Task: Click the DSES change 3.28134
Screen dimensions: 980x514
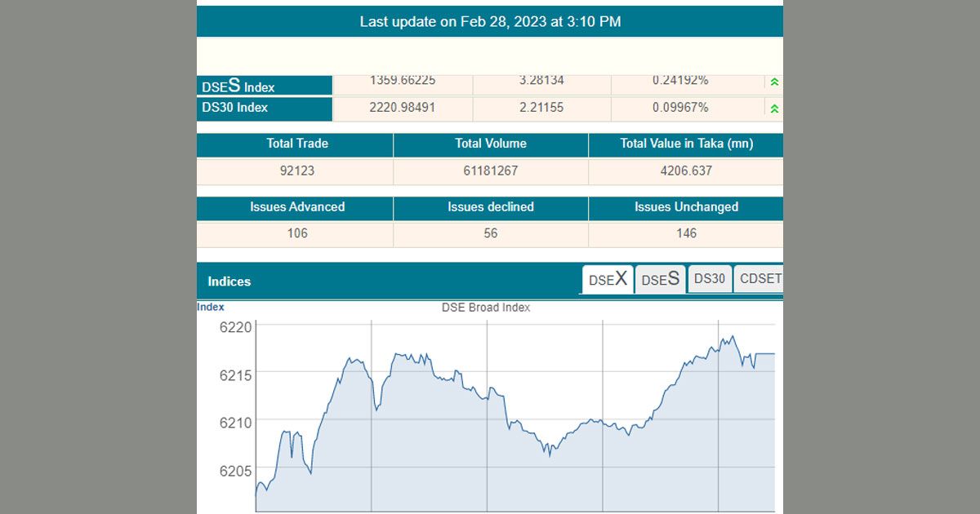Action: click(x=541, y=81)
